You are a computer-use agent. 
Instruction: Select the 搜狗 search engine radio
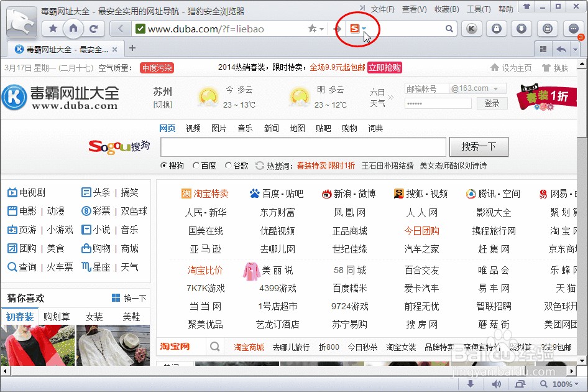coord(163,166)
